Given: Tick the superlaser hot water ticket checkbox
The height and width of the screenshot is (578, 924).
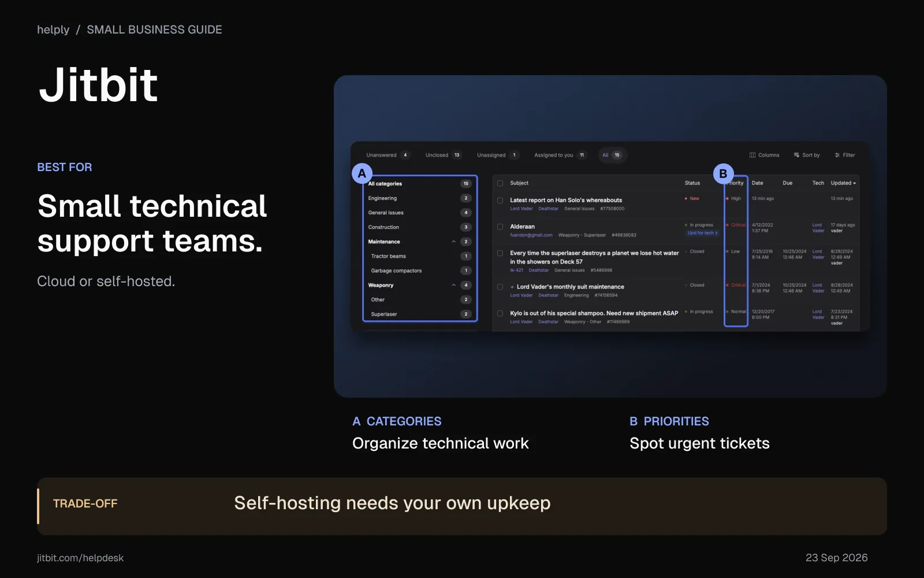Looking at the screenshot, I should pos(500,253).
